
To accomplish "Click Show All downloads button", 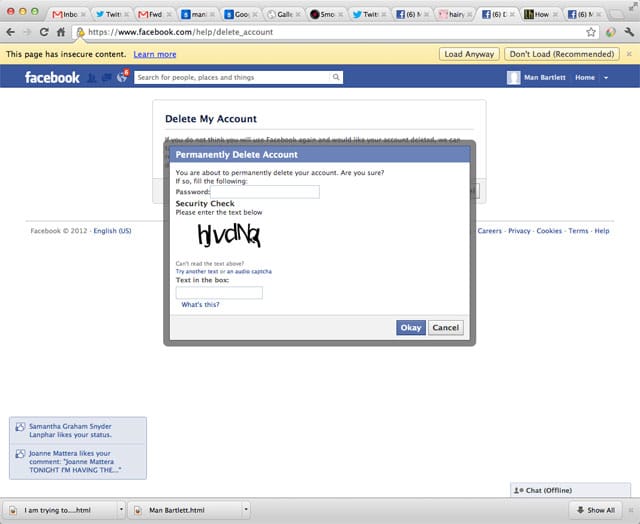I will [596, 510].
